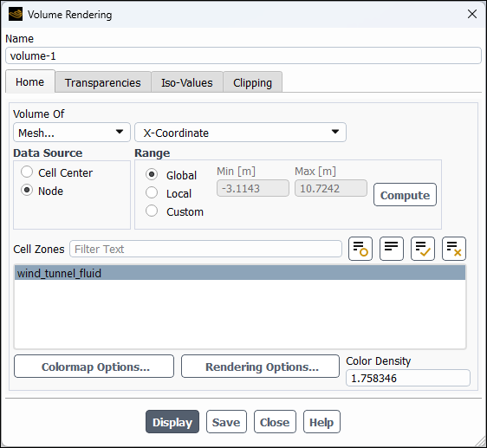Switch to the Home tab
This screenshot has height=448, width=487.
coord(30,81)
